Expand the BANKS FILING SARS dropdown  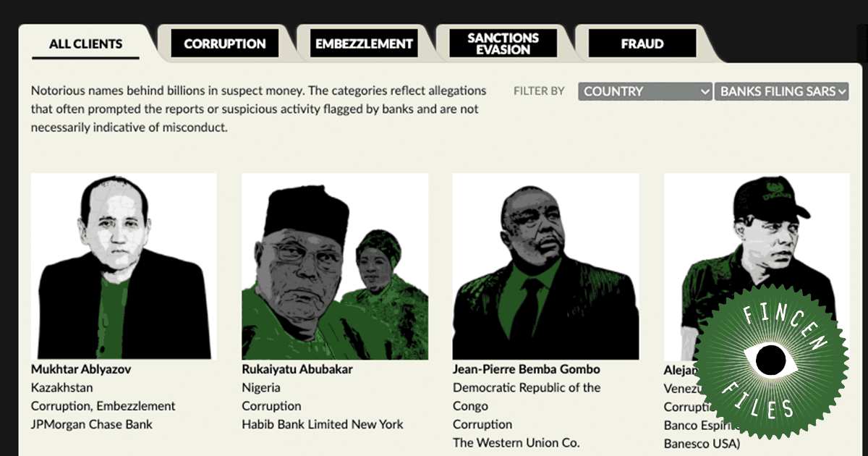pos(781,91)
